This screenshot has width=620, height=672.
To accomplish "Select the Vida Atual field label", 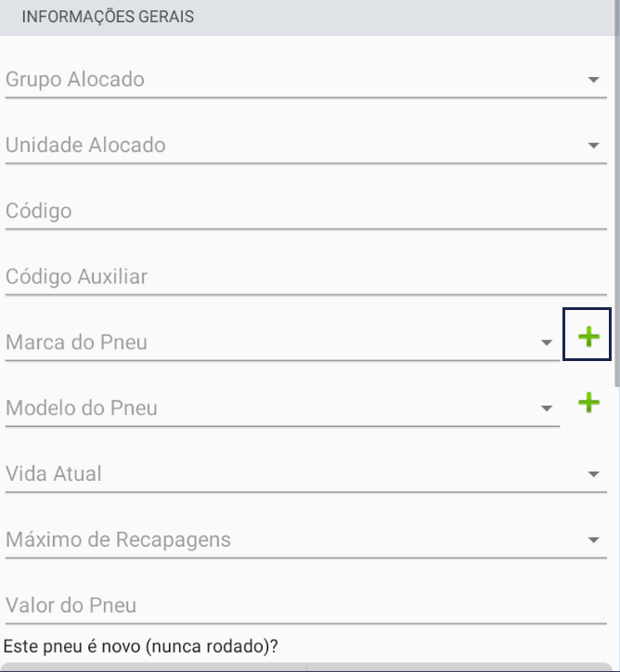I will [54, 474].
